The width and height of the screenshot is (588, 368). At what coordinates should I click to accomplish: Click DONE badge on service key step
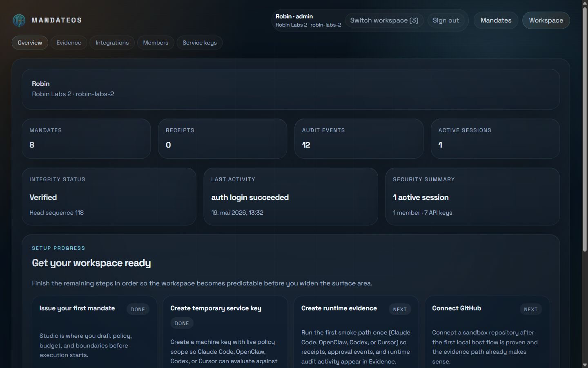pos(182,323)
